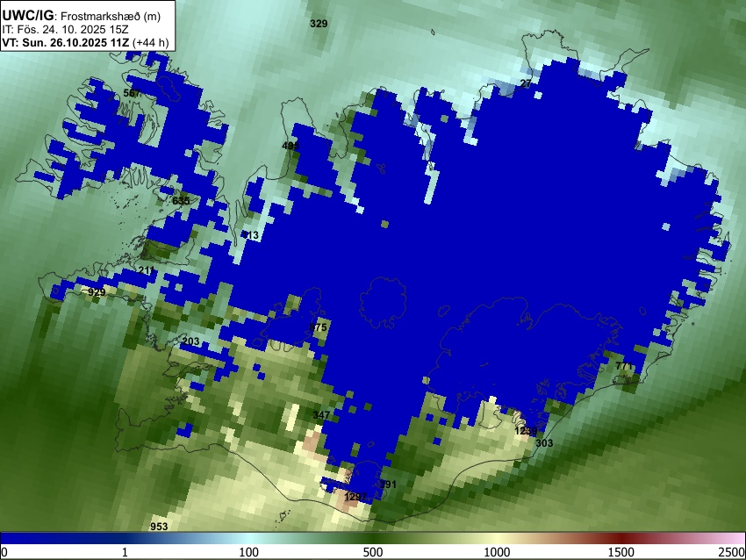
Task: Click the map value label 929
Action: click(97, 291)
